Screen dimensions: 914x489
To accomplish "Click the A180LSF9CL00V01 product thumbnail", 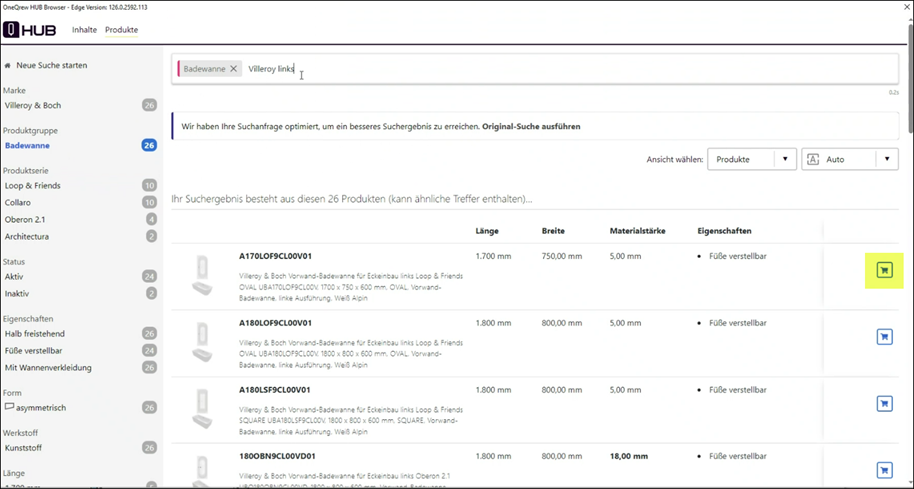I will pos(202,409).
